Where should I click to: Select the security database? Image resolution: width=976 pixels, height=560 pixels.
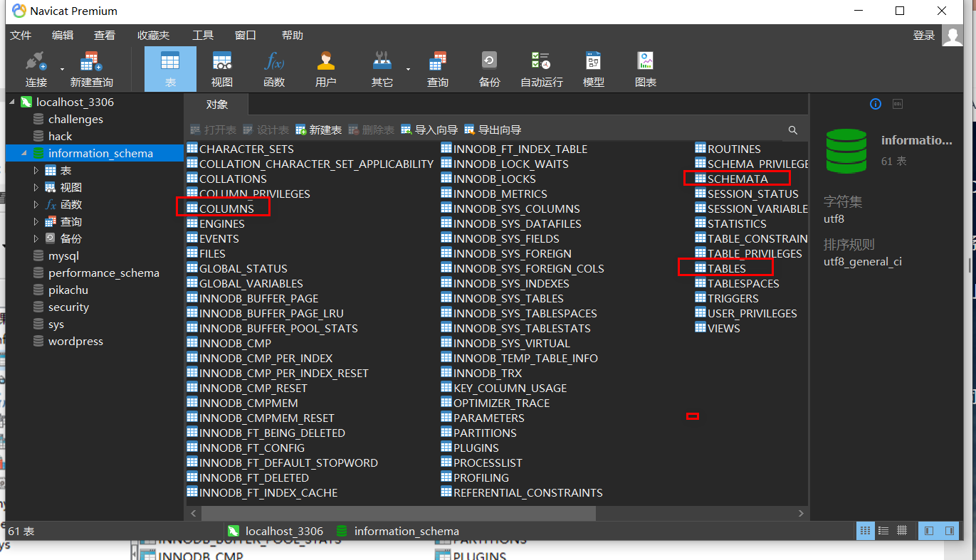pos(68,307)
